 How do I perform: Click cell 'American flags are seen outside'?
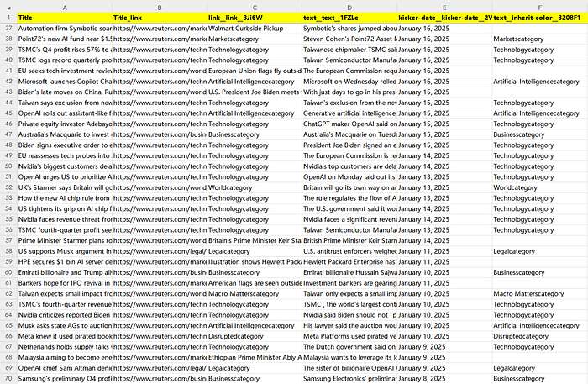point(255,283)
